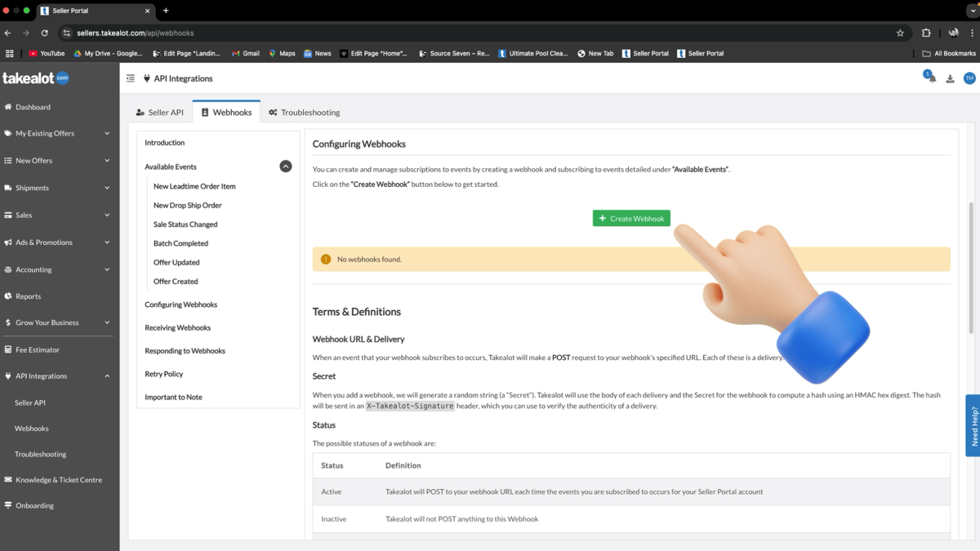Select Offer Created event
Image resolution: width=980 pixels, height=551 pixels.
coord(176,282)
